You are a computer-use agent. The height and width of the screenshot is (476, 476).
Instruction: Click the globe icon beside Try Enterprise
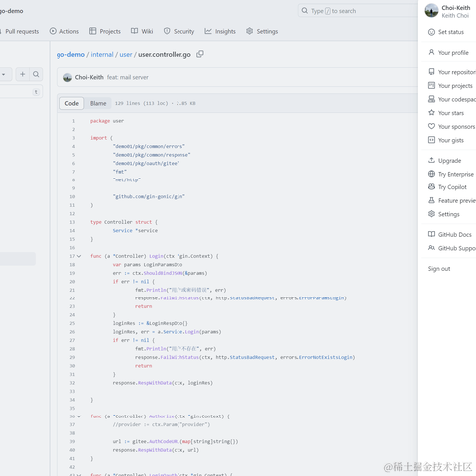click(x=431, y=174)
